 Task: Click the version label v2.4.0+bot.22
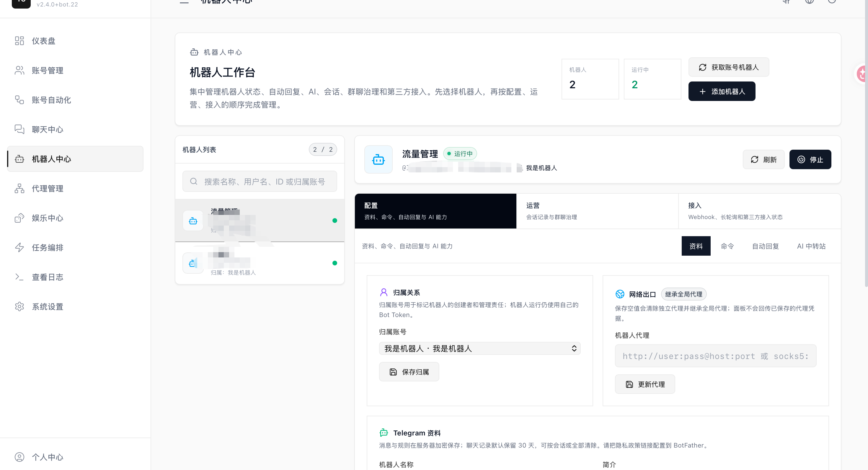click(57, 4)
